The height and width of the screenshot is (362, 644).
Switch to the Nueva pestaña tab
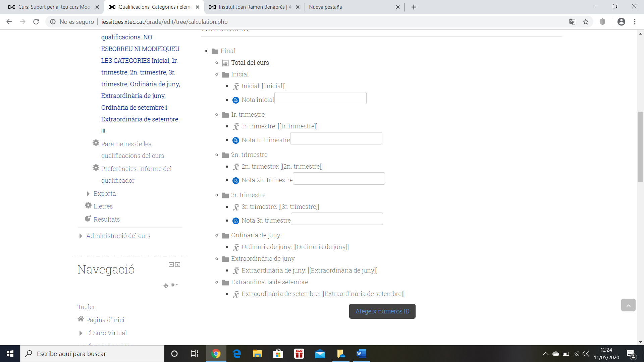[354, 7]
